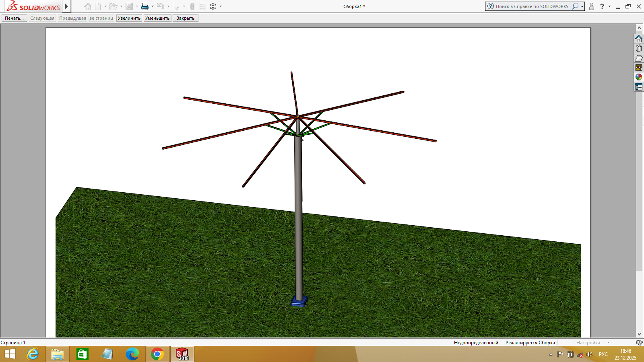Open the Design Library task pane tab
Image resolution: width=644 pixels, height=362 pixels.
[x=639, y=48]
